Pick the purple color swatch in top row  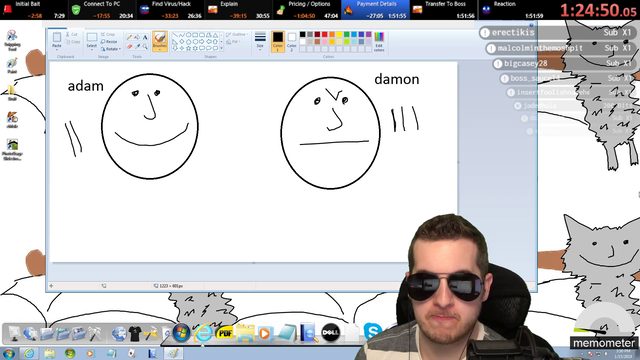coord(369,35)
